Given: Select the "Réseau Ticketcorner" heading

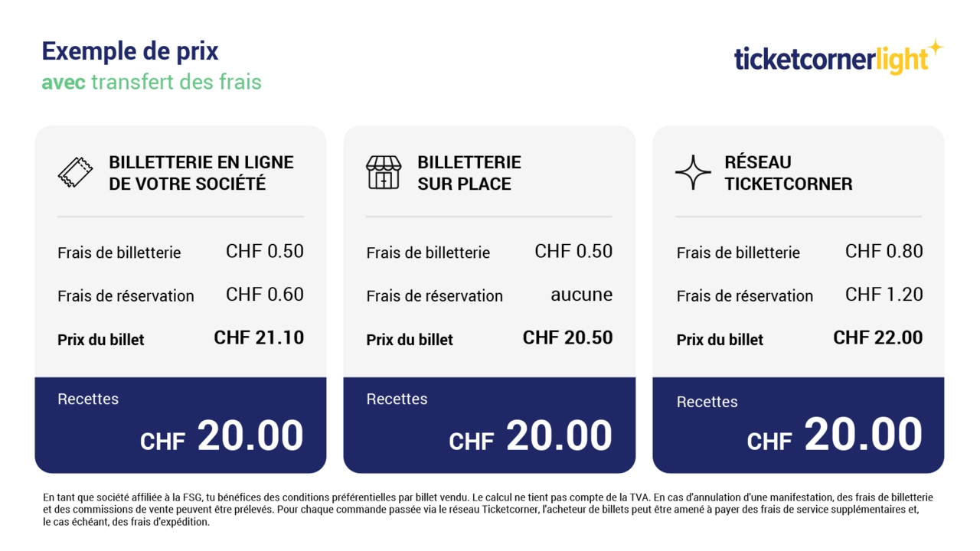Looking at the screenshot, I should pos(788,173).
